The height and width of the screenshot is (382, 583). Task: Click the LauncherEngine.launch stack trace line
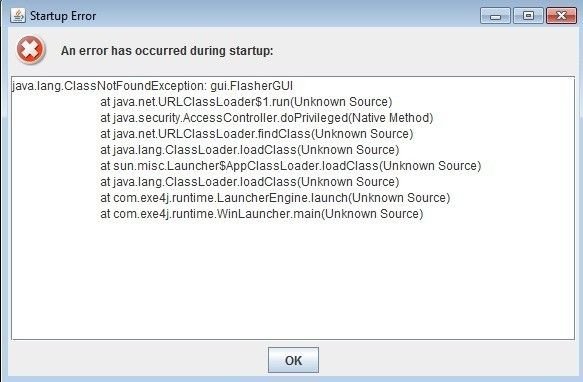pyautogui.click(x=275, y=198)
